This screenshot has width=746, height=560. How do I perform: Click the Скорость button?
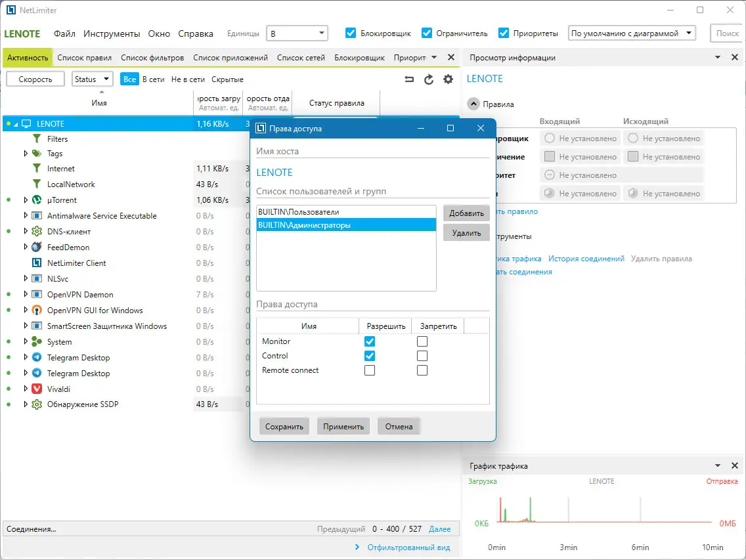pos(35,79)
